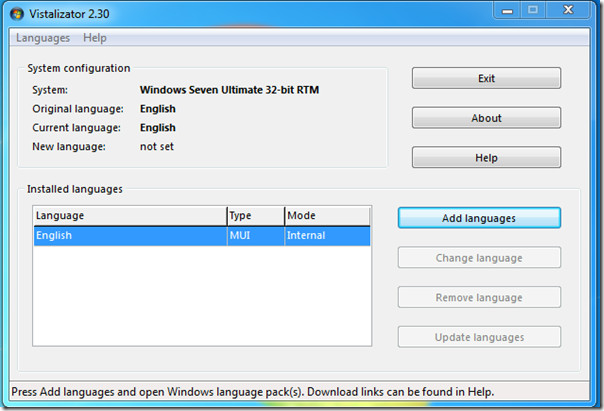
Task: Sort by the Type column header
Action: click(256, 216)
